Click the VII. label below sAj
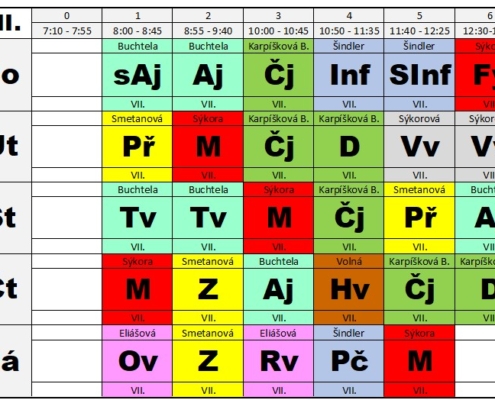Viewport: 495px width, 400px height. 137,104
